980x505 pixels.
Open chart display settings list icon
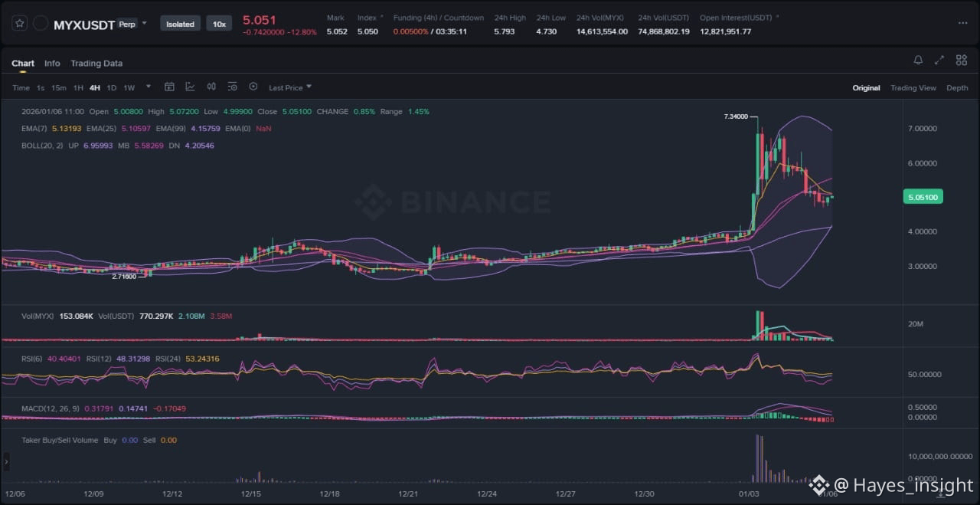(232, 87)
